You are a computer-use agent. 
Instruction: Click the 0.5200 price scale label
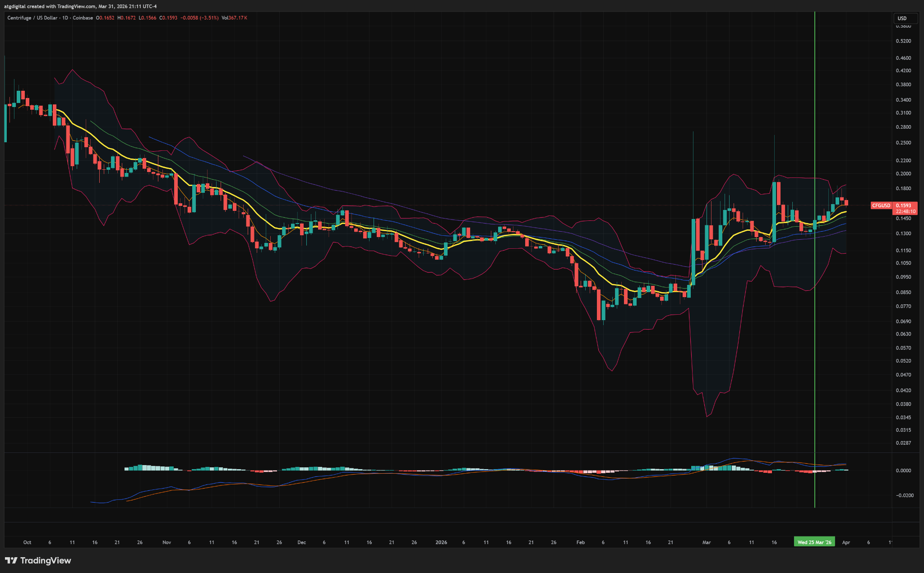coord(903,41)
